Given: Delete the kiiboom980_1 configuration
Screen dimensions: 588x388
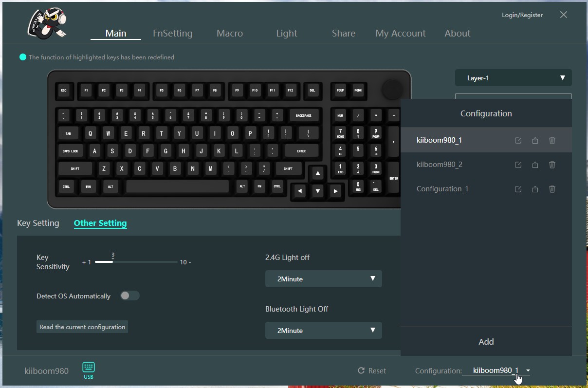Looking at the screenshot, I should coord(552,140).
